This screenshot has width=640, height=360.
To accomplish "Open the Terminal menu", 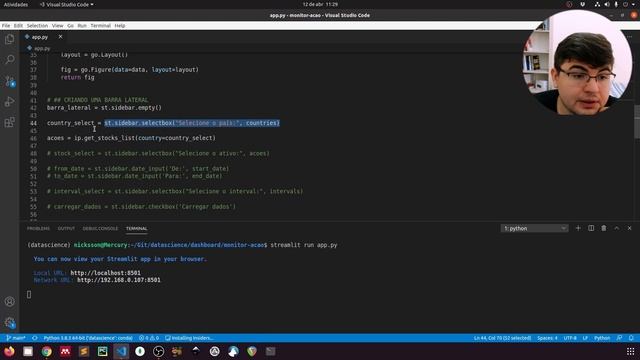I will click(100, 25).
